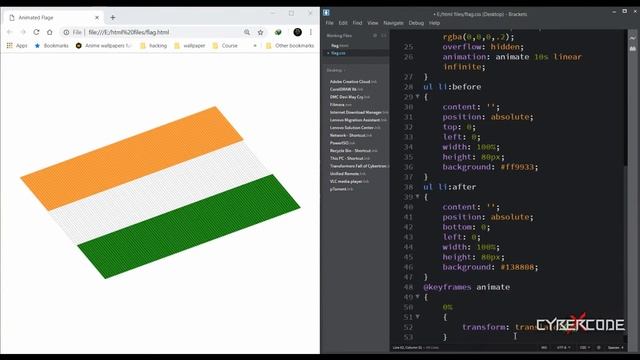This screenshot has width=640, height=360.
Task: Click the animated flag in the browser page
Action: click(160, 193)
